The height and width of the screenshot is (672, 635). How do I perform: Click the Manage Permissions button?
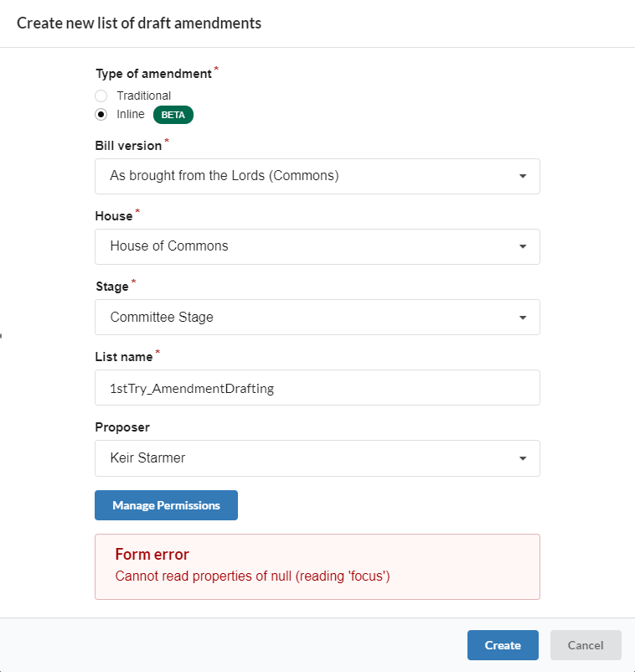pos(166,505)
